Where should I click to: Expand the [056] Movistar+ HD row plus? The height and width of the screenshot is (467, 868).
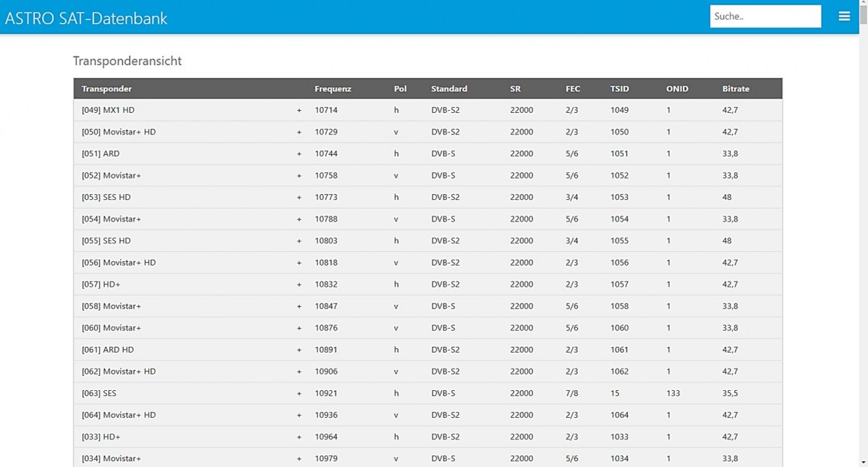299,262
